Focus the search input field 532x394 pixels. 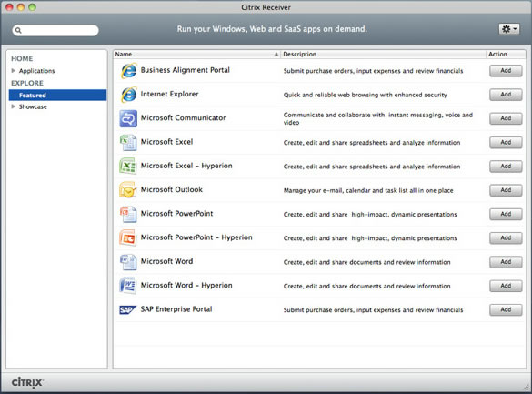tap(55, 30)
